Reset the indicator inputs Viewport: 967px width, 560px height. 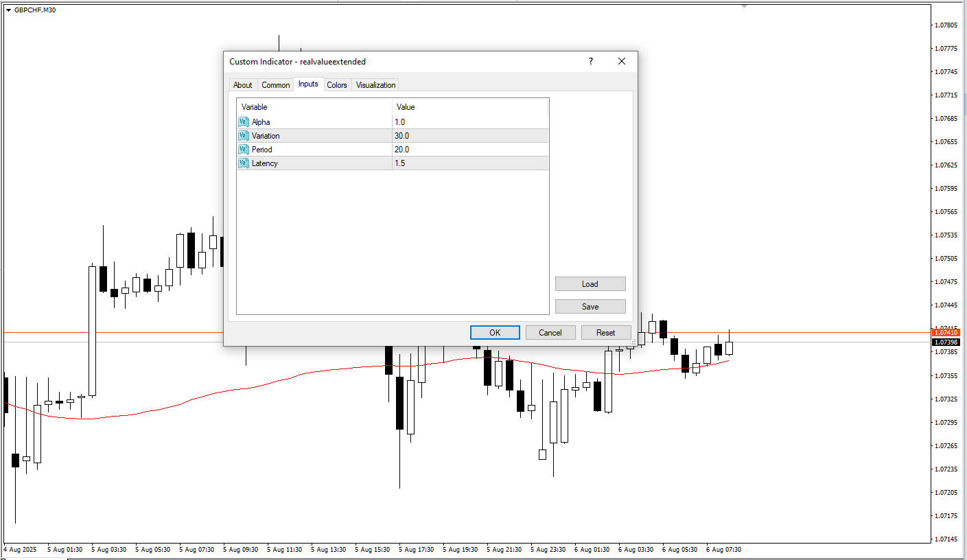click(606, 332)
